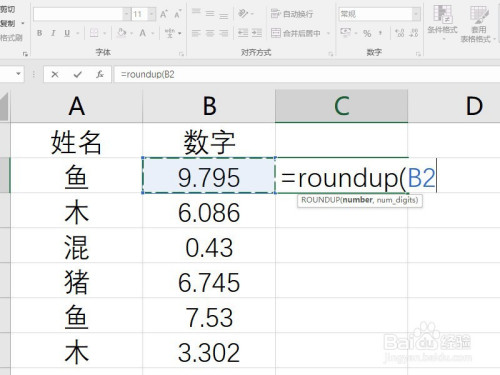This screenshot has width=500, height=375.
Task: Apply comma style
Action: tap(381, 33)
